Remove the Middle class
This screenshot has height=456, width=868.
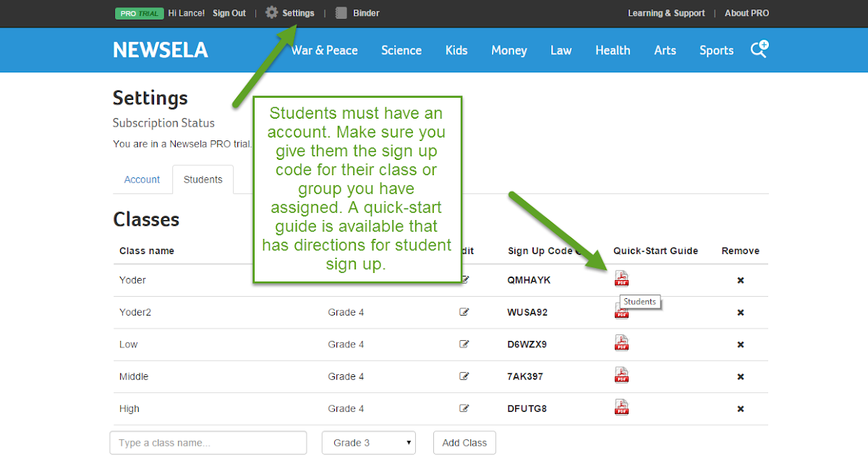(741, 377)
